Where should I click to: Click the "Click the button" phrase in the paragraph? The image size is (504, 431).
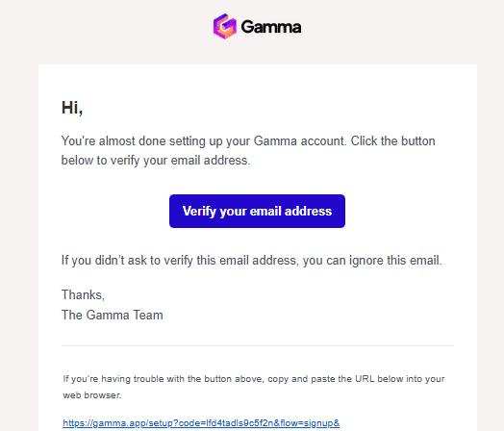(x=392, y=141)
